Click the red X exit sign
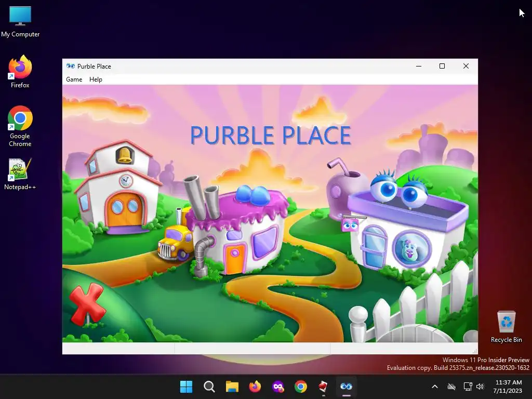The image size is (532, 399). point(87,304)
